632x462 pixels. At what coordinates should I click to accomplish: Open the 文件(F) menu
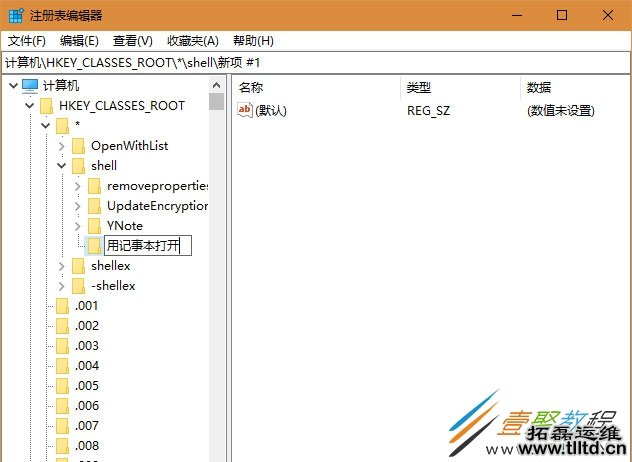(27, 41)
